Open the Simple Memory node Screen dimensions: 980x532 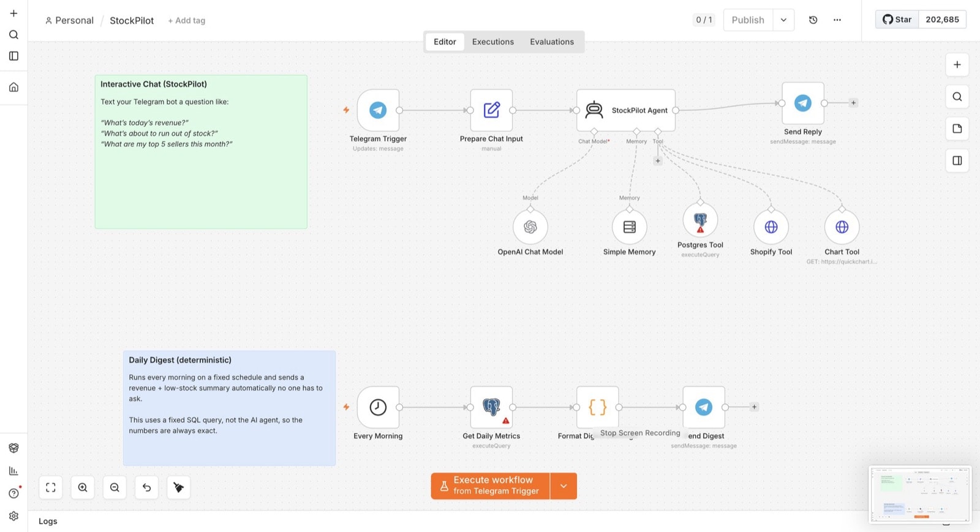(629, 227)
